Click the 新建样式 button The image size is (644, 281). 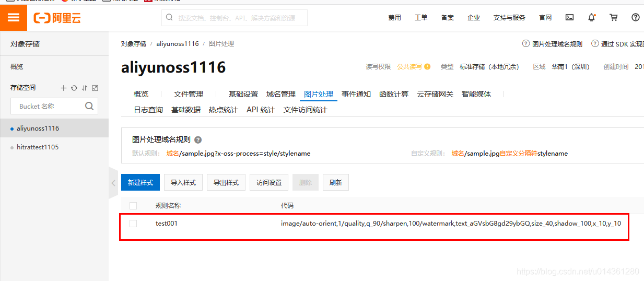[140, 182]
